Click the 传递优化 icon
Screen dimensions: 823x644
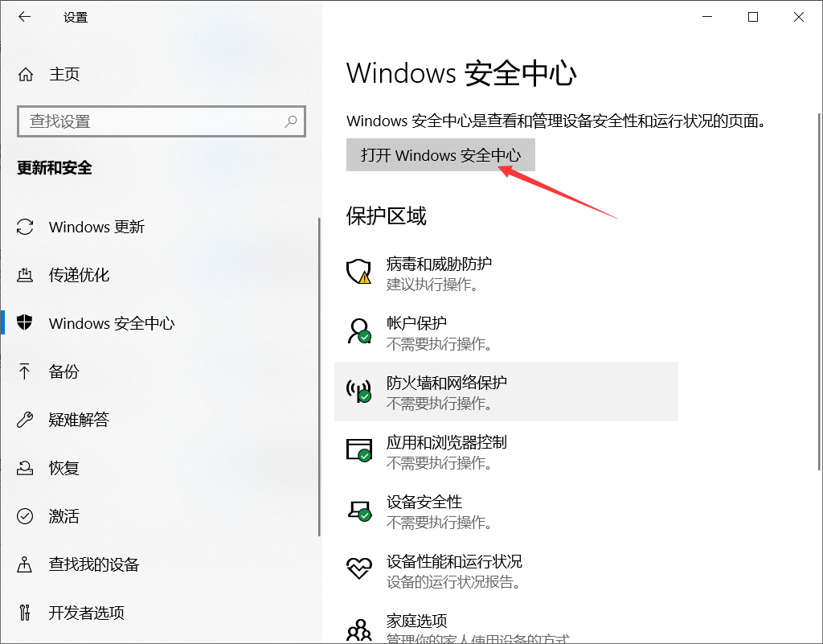coord(25,274)
